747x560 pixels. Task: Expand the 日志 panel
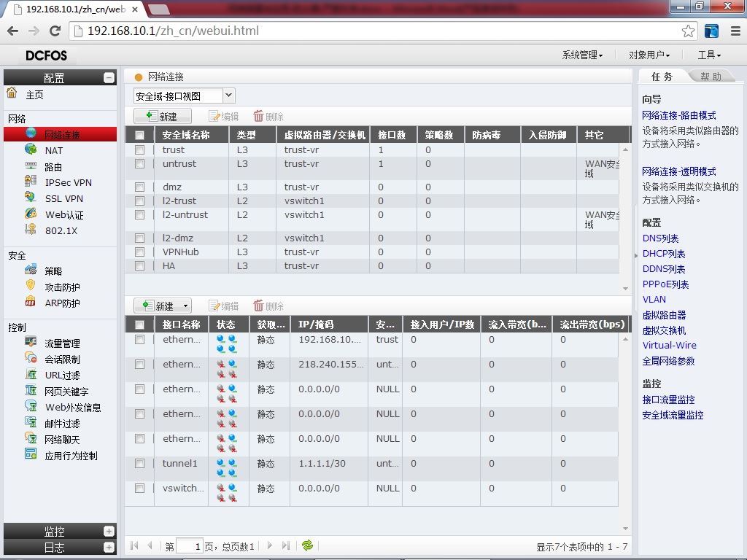pos(109,547)
